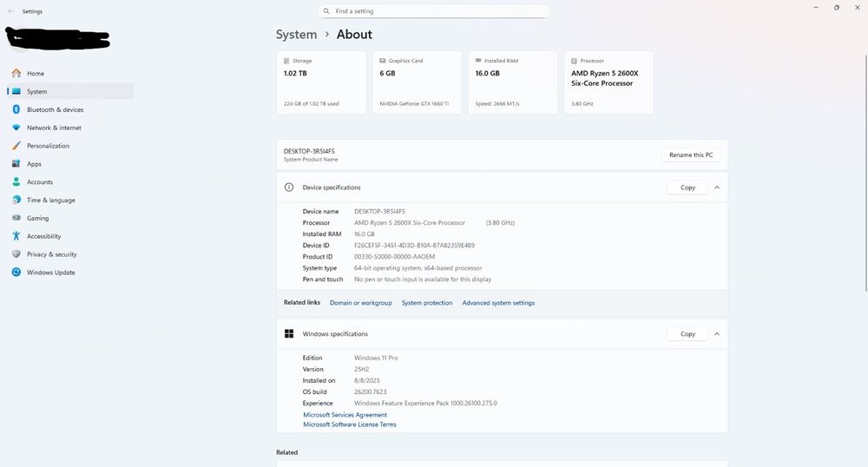
Task: Open Accessibility settings page
Action: [43, 236]
